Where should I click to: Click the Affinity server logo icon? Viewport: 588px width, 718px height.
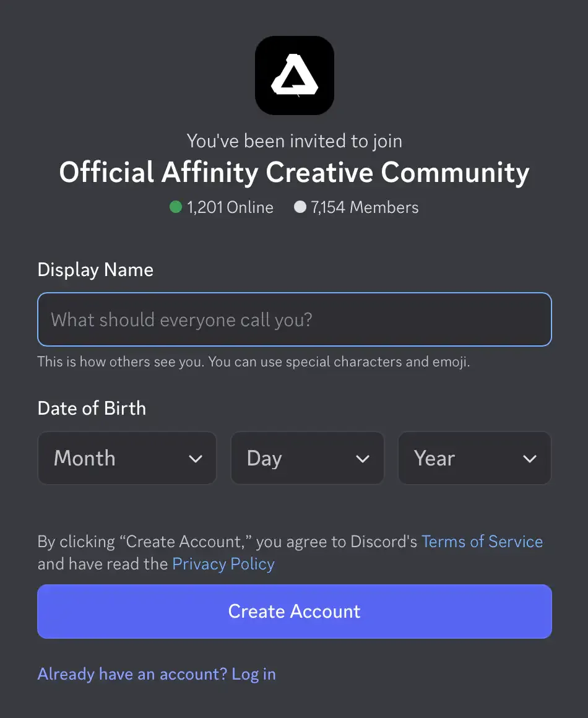coord(295,75)
